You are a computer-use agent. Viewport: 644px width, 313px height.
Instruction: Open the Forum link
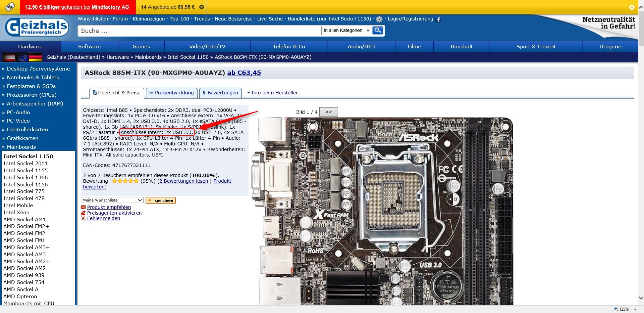(x=120, y=19)
